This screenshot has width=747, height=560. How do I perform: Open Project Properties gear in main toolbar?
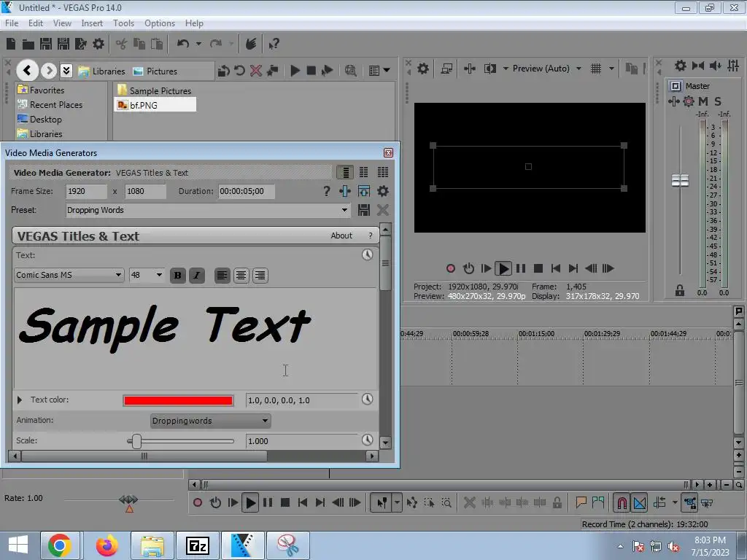98,44
